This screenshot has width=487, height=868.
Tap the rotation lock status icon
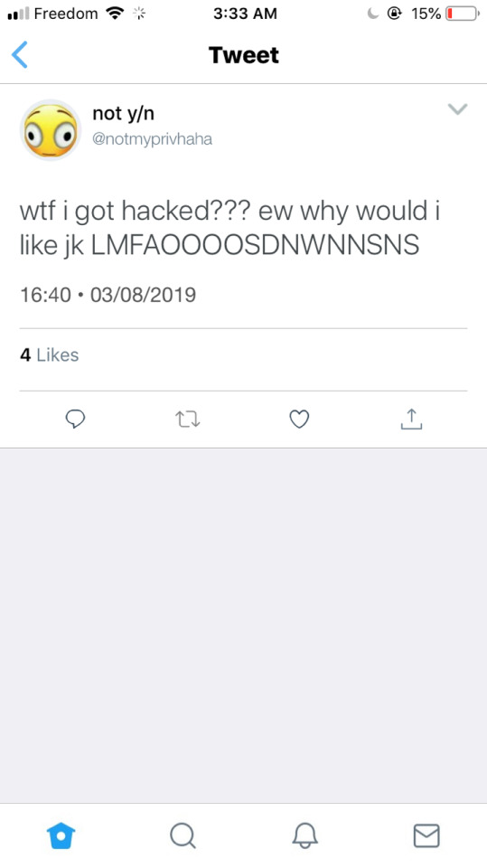tap(395, 14)
